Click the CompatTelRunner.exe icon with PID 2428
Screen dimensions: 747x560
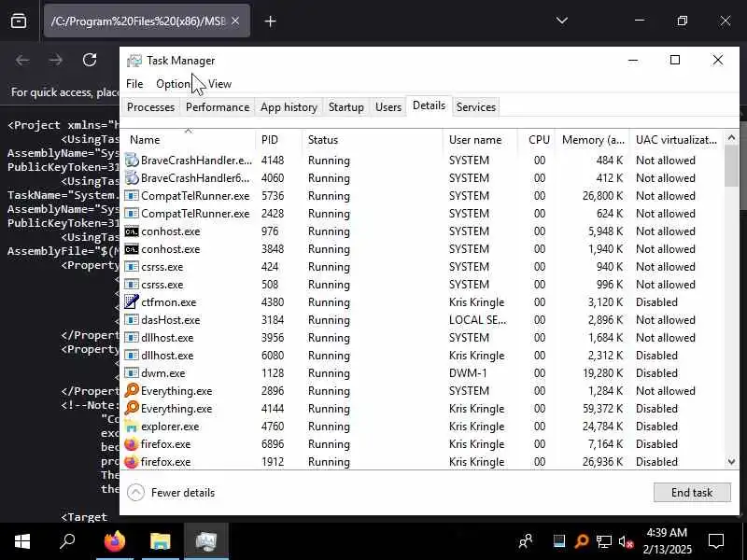[132, 214]
